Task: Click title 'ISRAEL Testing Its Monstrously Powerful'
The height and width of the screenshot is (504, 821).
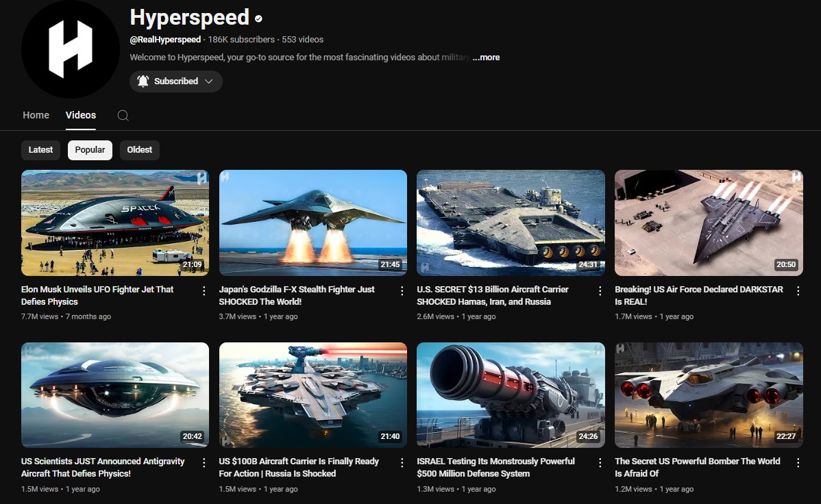Action: (x=495, y=468)
